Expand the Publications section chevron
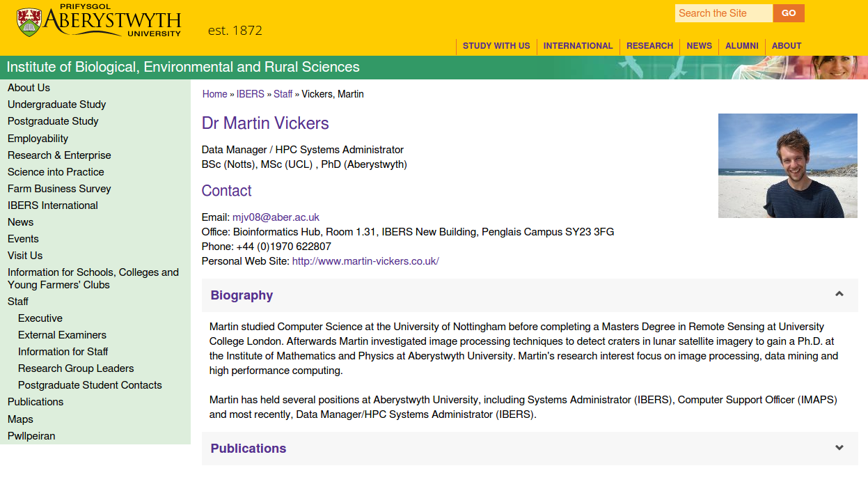The image size is (868, 482). point(839,448)
